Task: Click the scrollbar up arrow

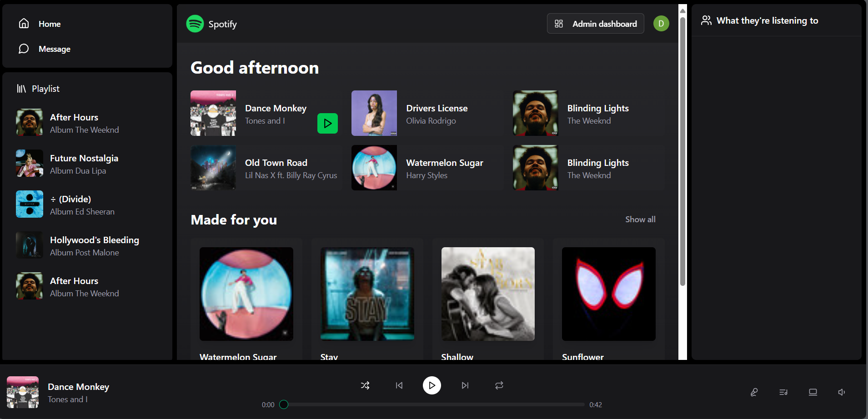Action: pos(682,10)
